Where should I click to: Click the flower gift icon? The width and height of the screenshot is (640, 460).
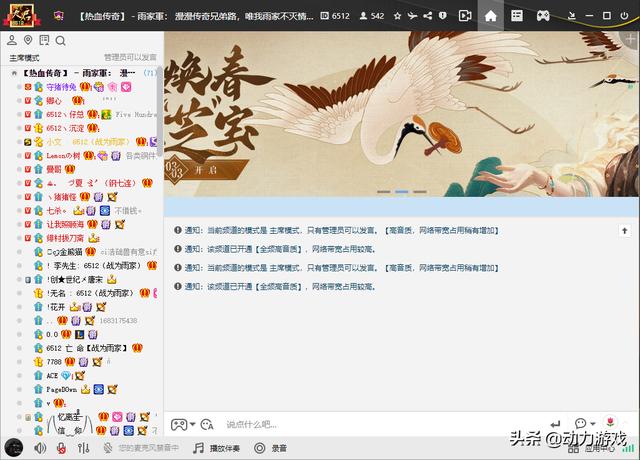tap(611, 421)
